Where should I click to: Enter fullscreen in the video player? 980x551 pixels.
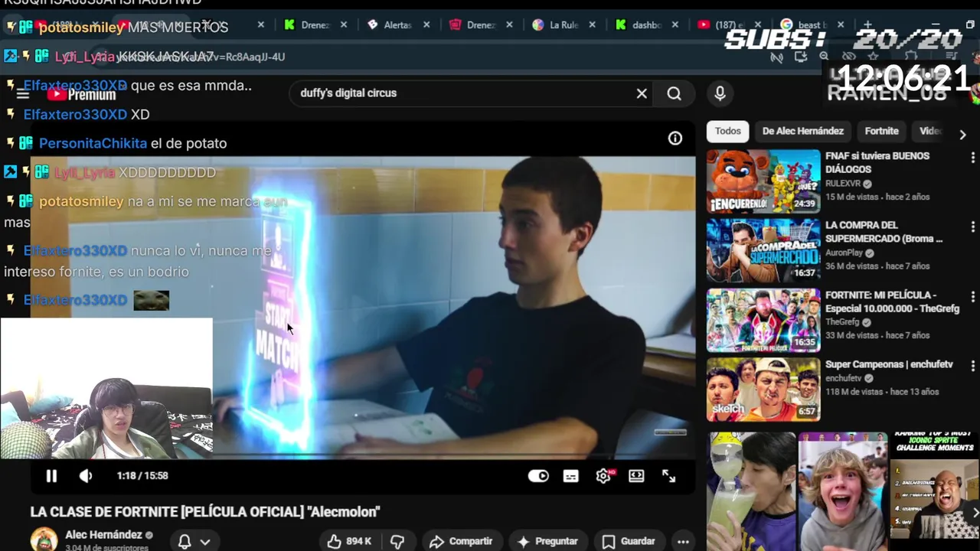tap(669, 476)
